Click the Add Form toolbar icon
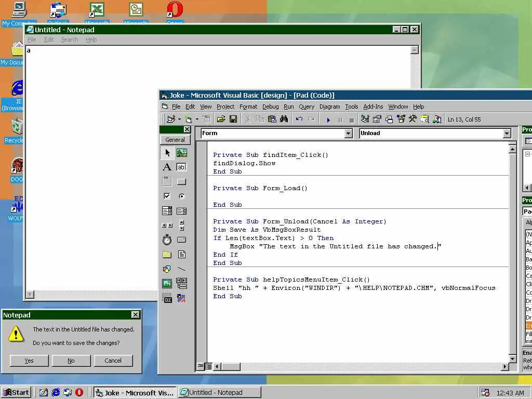The image size is (532, 399). click(188, 119)
